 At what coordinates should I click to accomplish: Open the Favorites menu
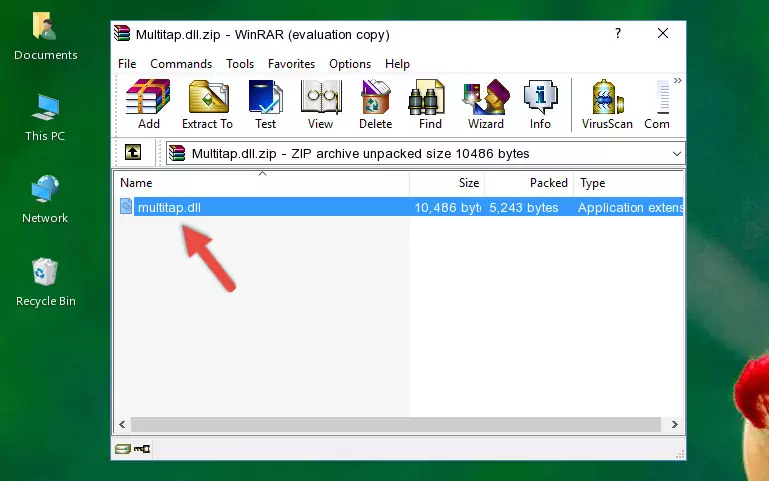point(291,64)
